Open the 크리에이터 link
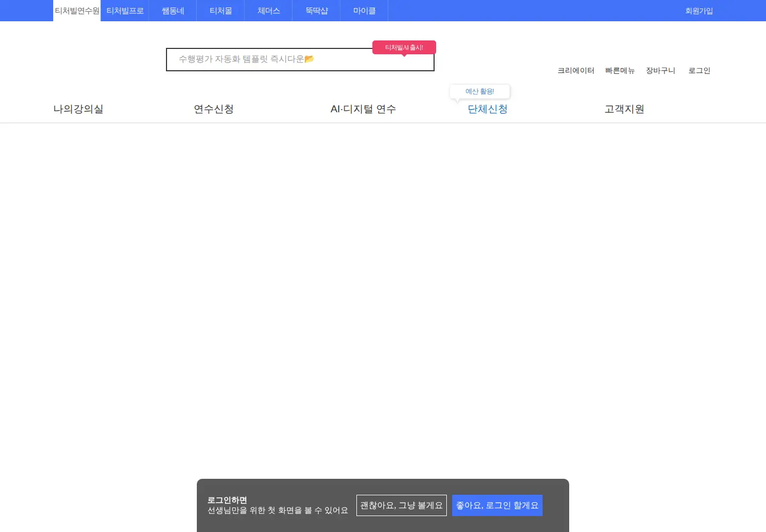This screenshot has height=532, width=766. tap(576, 70)
